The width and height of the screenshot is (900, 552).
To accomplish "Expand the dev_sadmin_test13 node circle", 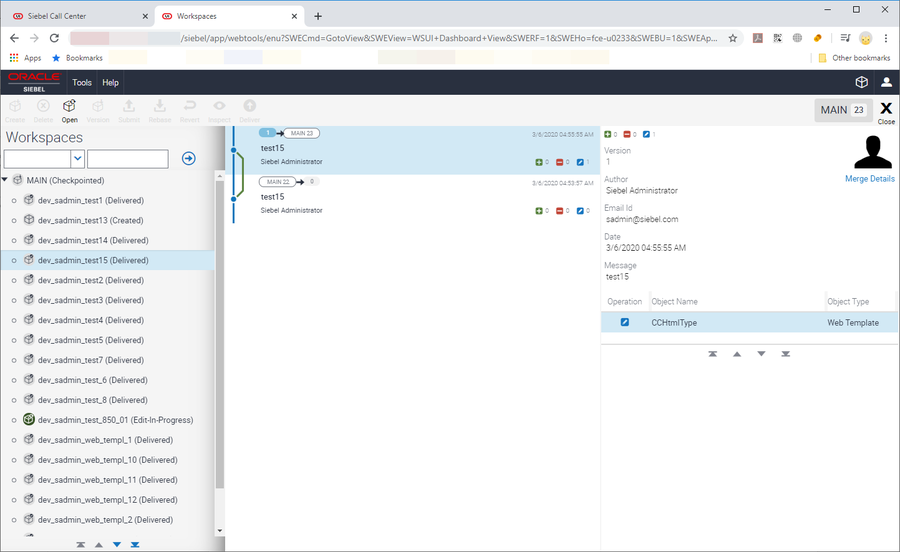I will (14, 220).
